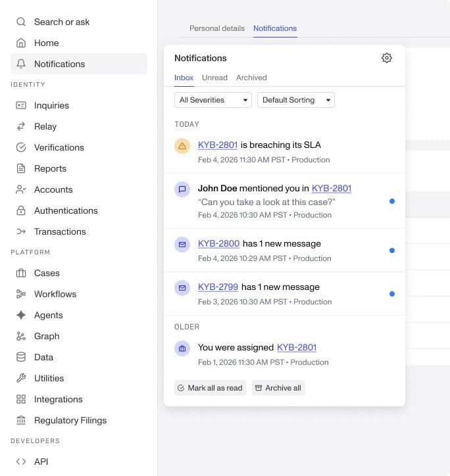Open Regulatory Filings in the sidebar
Screen dimensions: 450x476
pos(79,420)
